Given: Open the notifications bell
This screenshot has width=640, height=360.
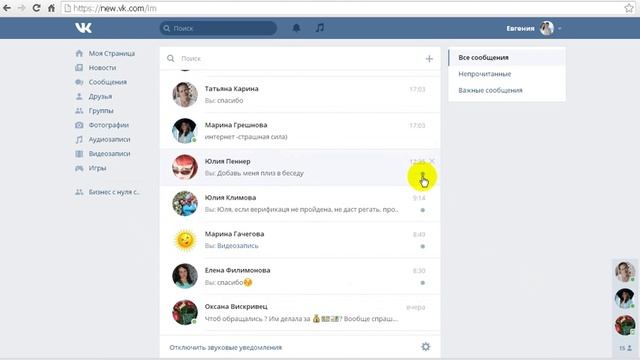Looking at the screenshot, I should [x=296, y=28].
